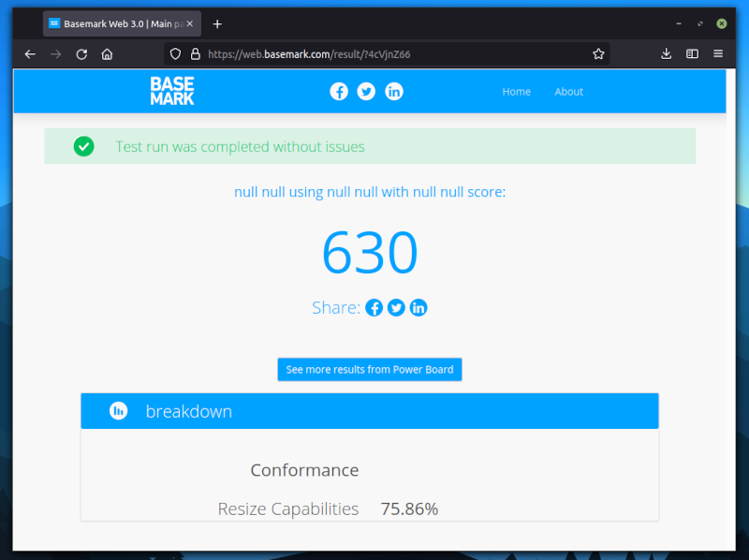Close the browser window with green button

[722, 23]
